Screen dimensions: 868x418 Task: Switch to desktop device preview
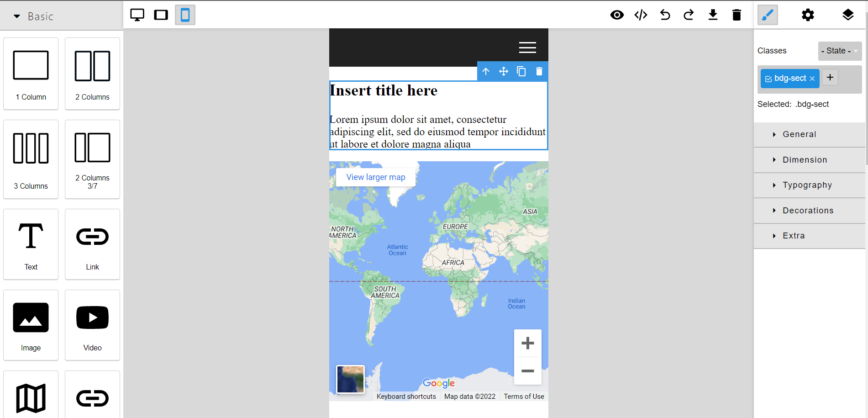137,15
